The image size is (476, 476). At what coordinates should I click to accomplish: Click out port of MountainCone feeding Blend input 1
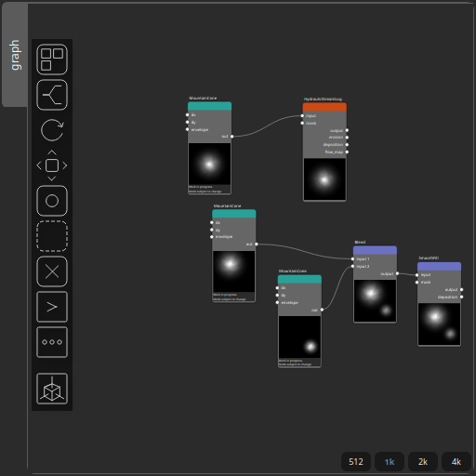click(257, 245)
